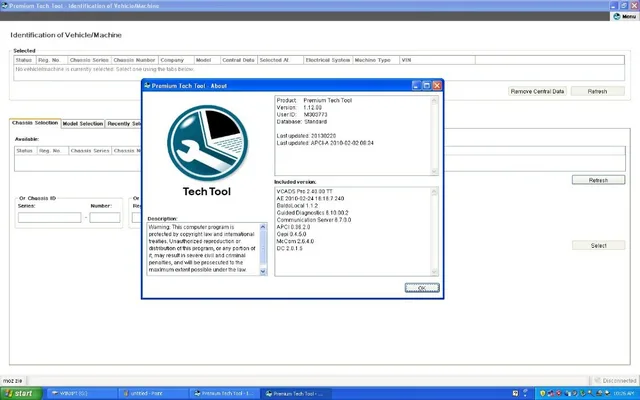Click the yellow shield icon in system tray
This screenshot has height=400, width=640.
(542, 393)
